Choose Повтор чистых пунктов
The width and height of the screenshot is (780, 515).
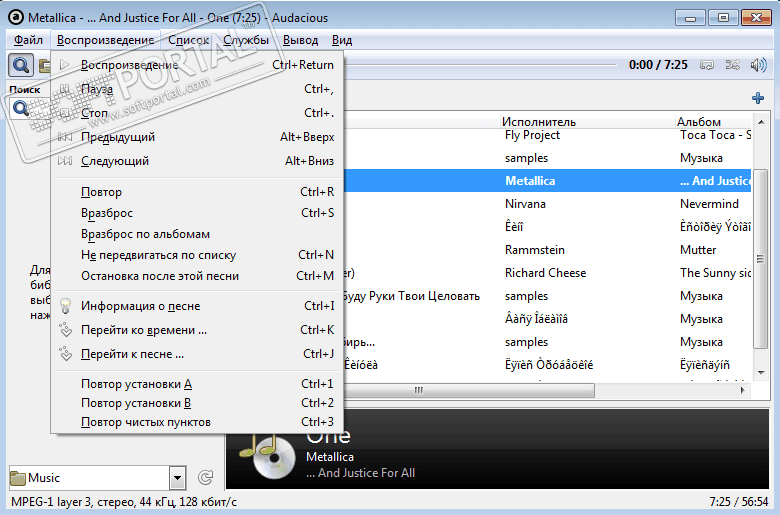coord(197,422)
